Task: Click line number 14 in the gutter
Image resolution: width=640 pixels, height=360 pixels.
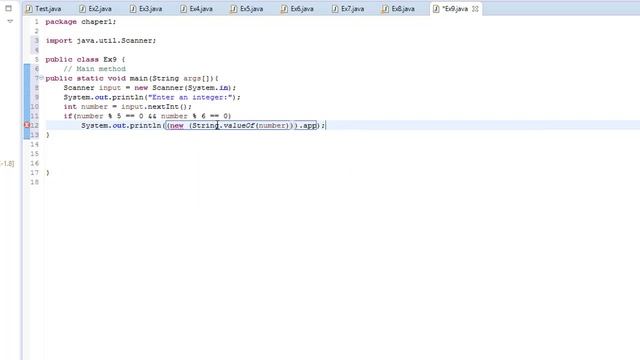Action: click(34, 144)
